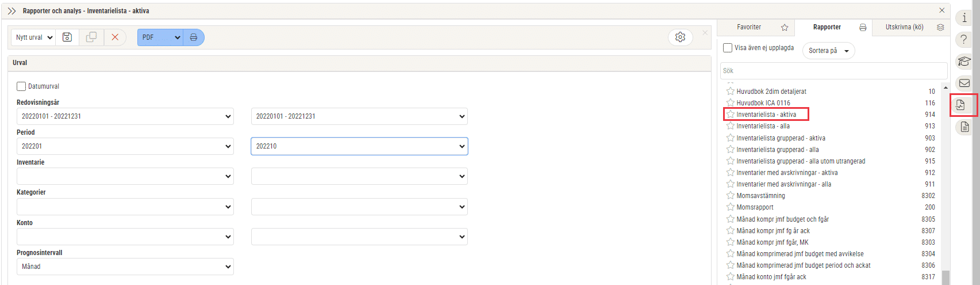This screenshot has width=980, height=285.
Task: Click the printer icon next to PDF
Action: pos(194,37)
